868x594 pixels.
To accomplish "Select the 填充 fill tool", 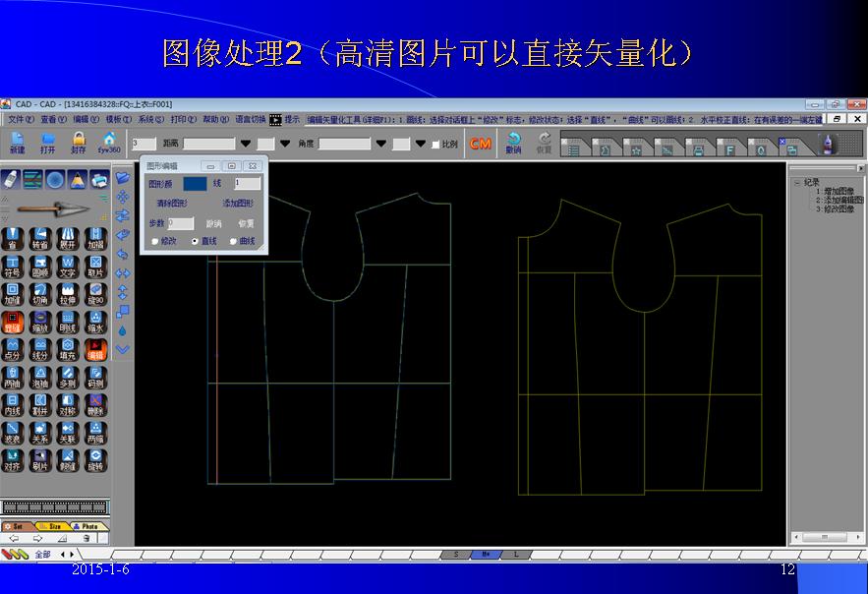I will point(68,350).
